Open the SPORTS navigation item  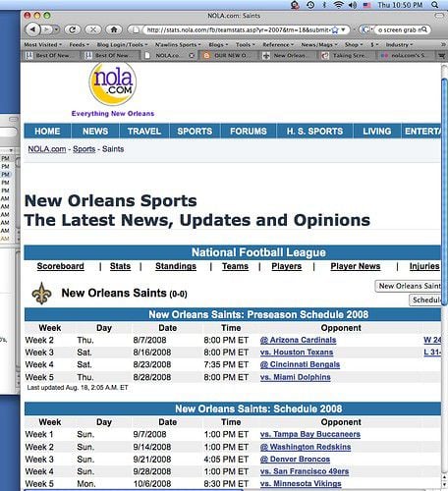point(195,132)
